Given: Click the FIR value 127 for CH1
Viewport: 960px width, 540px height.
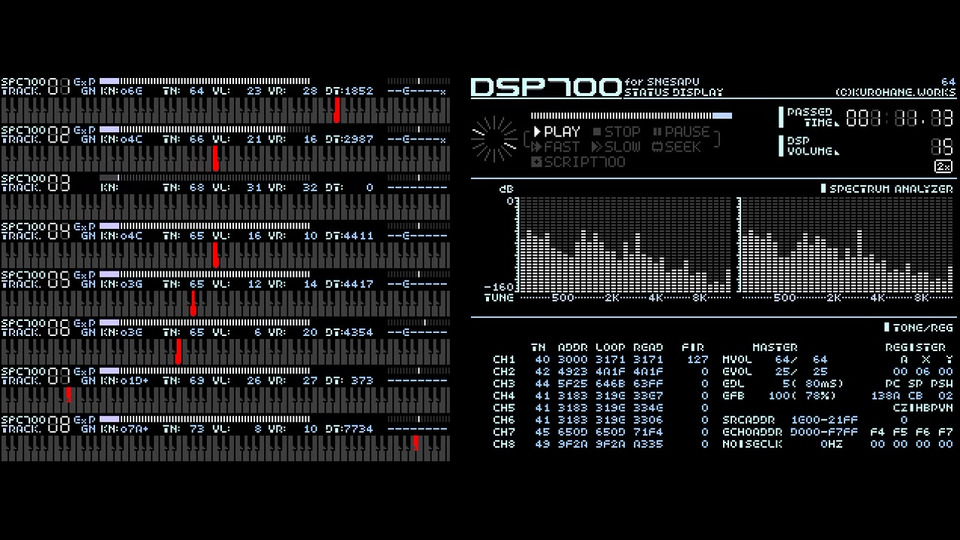Looking at the screenshot, I should pyautogui.click(x=697, y=359).
